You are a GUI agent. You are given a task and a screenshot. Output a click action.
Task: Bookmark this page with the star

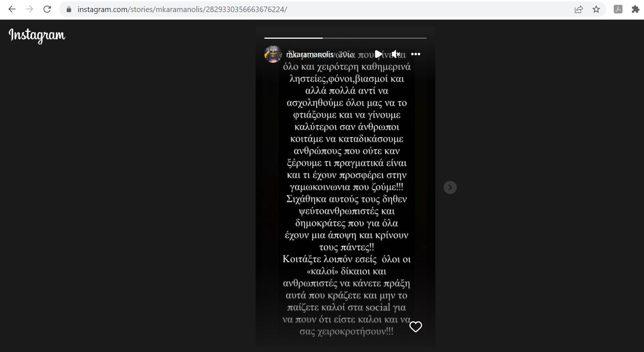596,9
